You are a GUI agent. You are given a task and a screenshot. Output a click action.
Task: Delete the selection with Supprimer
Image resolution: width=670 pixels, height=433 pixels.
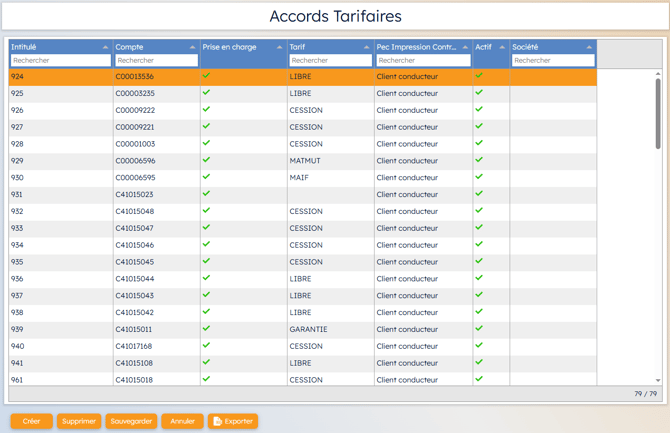(79, 421)
